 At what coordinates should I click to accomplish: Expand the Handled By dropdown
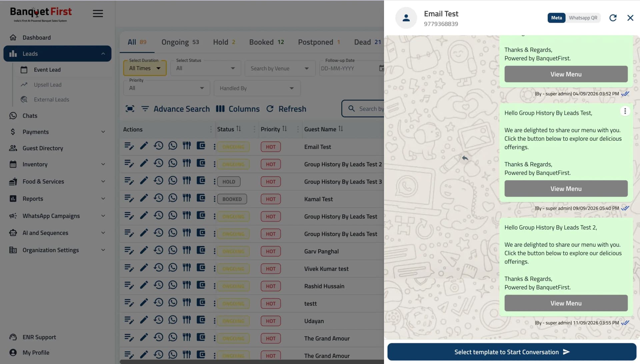[x=257, y=88]
